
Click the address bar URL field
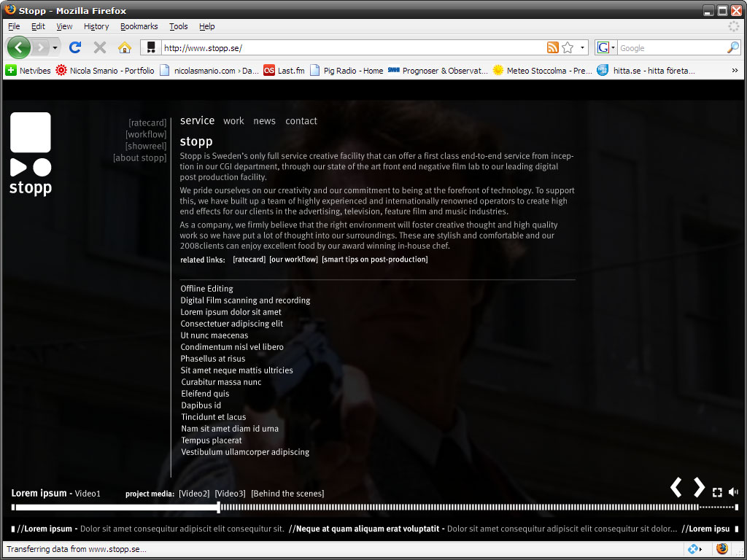click(x=352, y=47)
